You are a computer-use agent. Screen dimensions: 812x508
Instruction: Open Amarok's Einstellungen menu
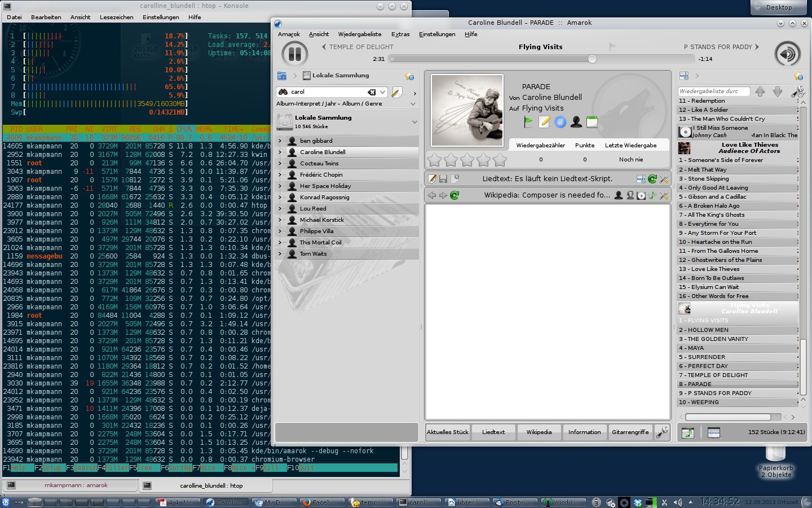click(437, 34)
